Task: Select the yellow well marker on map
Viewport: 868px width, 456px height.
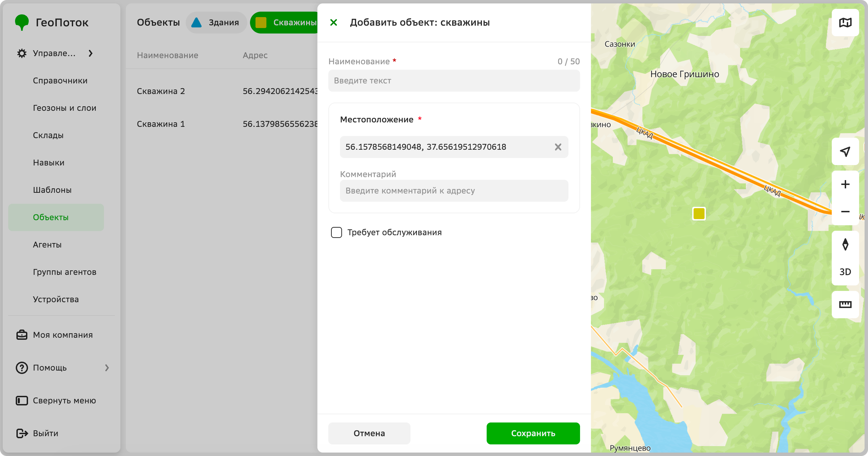Action: pyautogui.click(x=699, y=214)
